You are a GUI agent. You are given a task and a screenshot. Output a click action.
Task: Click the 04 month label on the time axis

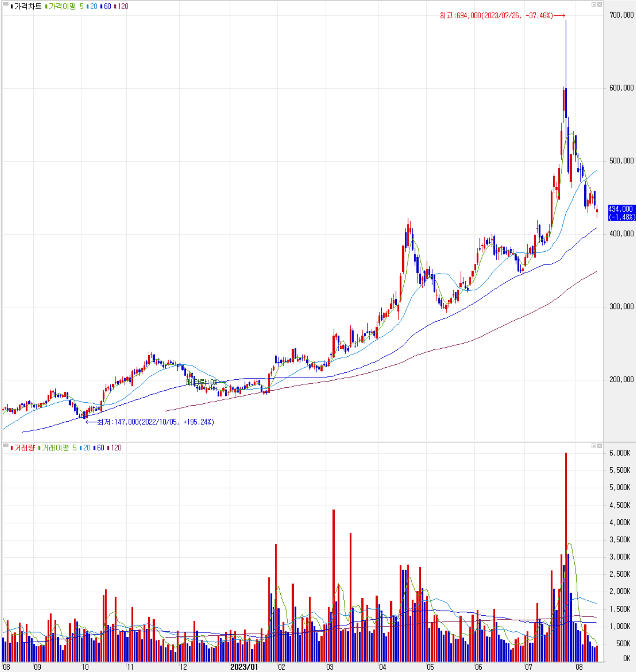[x=383, y=667]
